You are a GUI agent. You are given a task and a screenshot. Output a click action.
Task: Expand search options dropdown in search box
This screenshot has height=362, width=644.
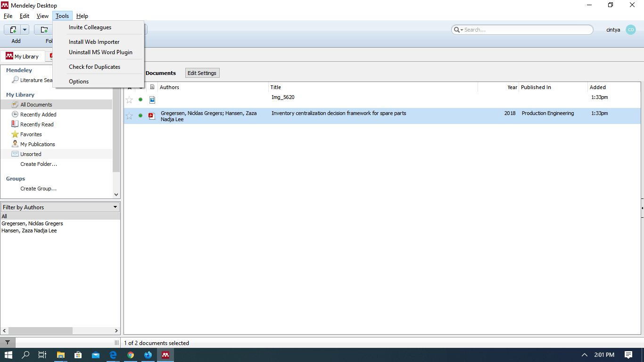tap(458, 30)
